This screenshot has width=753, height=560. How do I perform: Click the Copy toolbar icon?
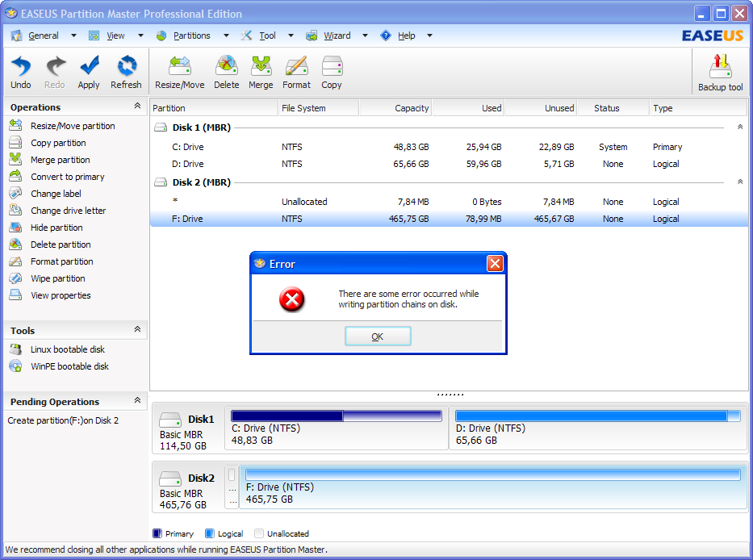tap(332, 72)
